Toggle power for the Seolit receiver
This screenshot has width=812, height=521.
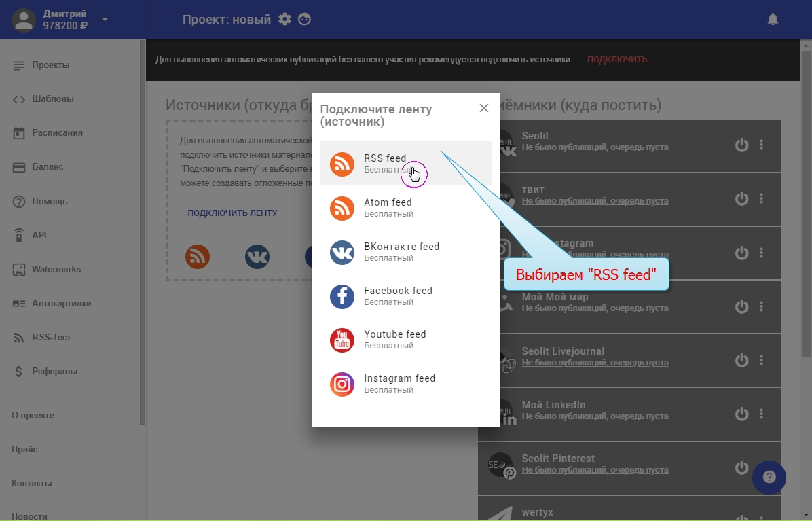pos(742,145)
